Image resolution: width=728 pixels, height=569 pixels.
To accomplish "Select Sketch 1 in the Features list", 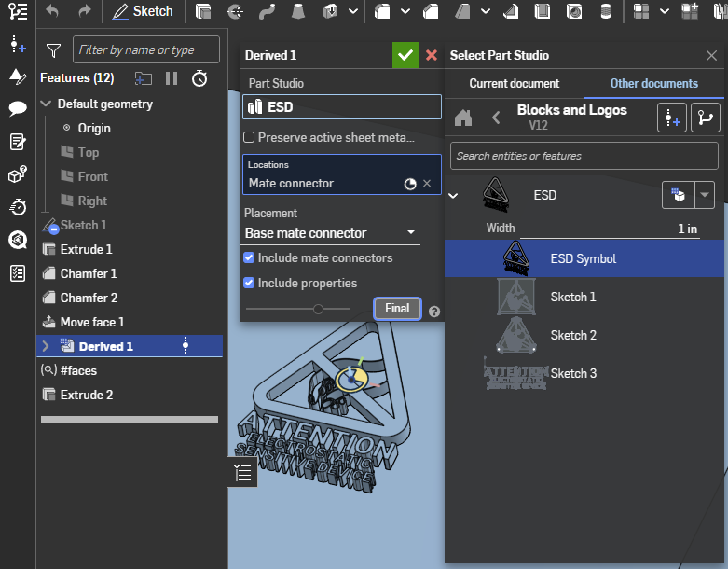I will pos(84,225).
